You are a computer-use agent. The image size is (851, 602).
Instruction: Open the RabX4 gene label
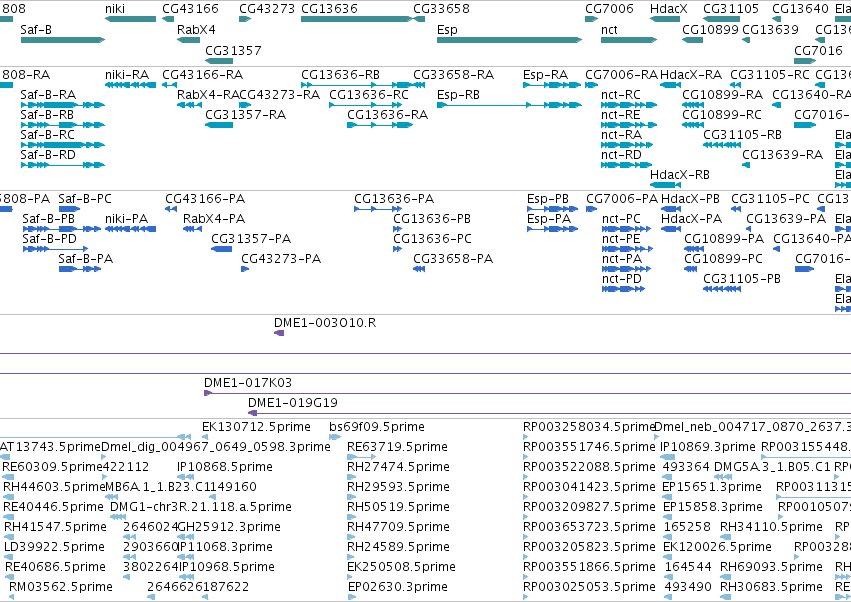pos(196,29)
